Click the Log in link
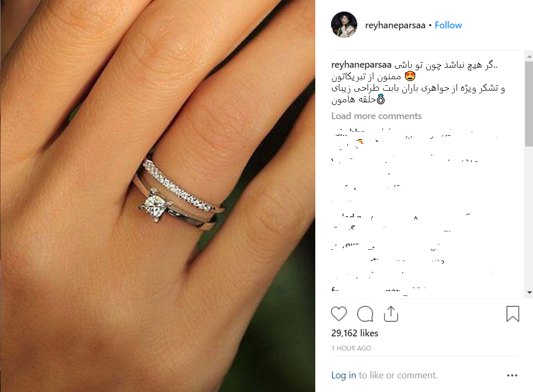This screenshot has height=392, width=533. 344,375
